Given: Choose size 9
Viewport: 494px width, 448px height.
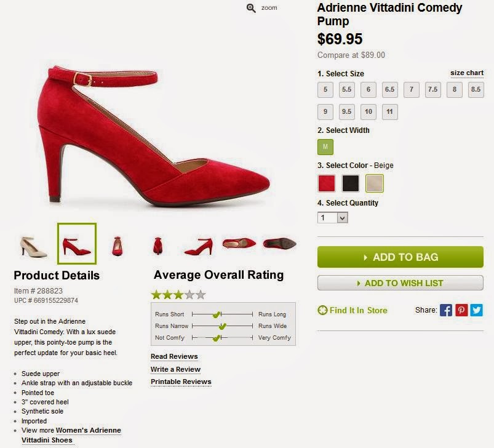Looking at the screenshot, I should pos(325,112).
